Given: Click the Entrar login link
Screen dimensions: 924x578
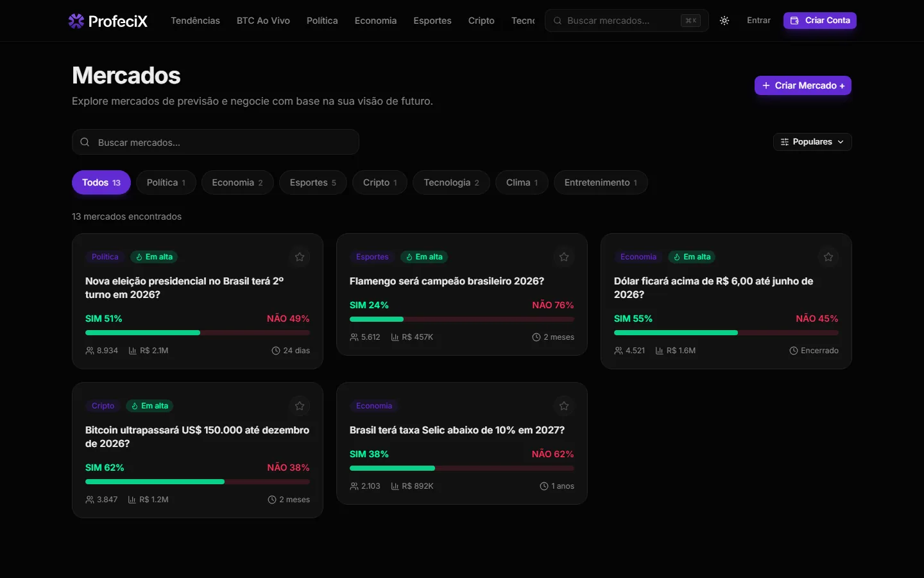Looking at the screenshot, I should click(x=758, y=21).
